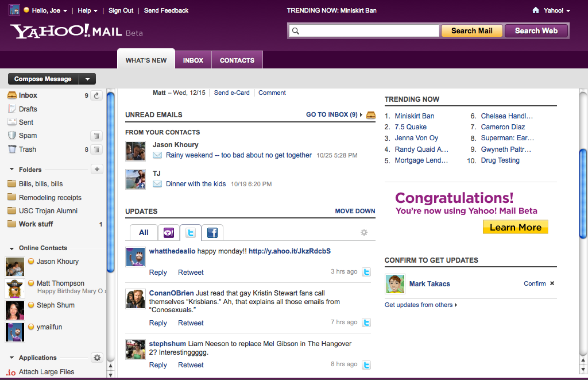The height and width of the screenshot is (380, 588).
Task: Open the Help dropdown menu
Action: (87, 10)
